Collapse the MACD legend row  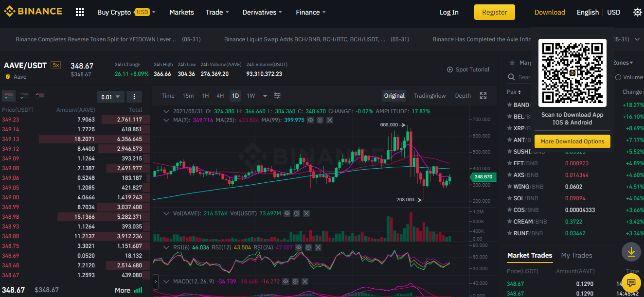click(x=167, y=281)
